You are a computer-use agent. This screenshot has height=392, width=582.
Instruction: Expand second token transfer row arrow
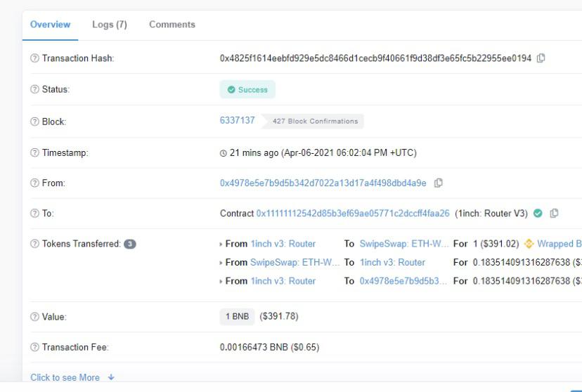pos(221,263)
